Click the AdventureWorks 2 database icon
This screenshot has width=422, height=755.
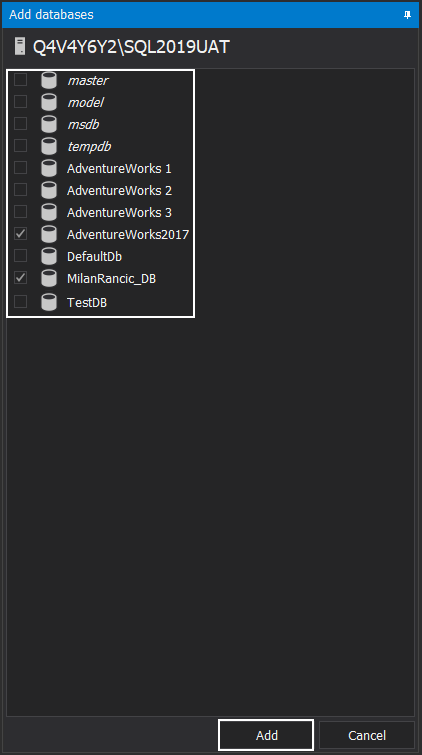(x=49, y=190)
